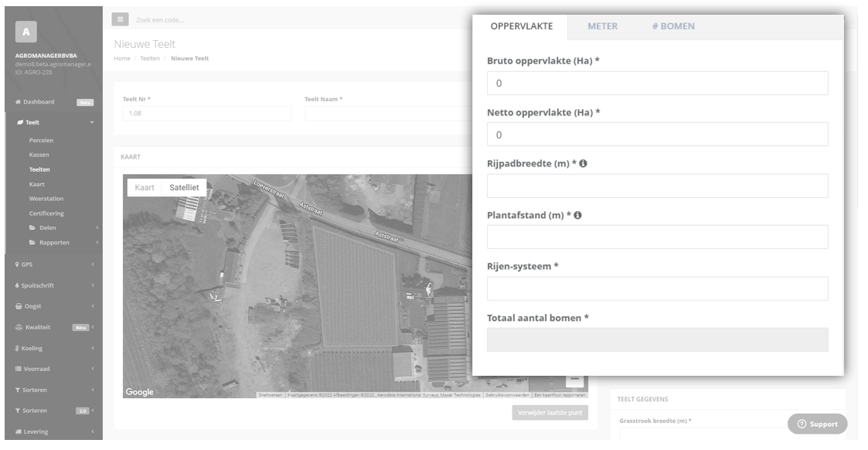Image resolution: width=868 pixels, height=450 pixels.
Task: Open the account avatar A
Action: (26, 32)
